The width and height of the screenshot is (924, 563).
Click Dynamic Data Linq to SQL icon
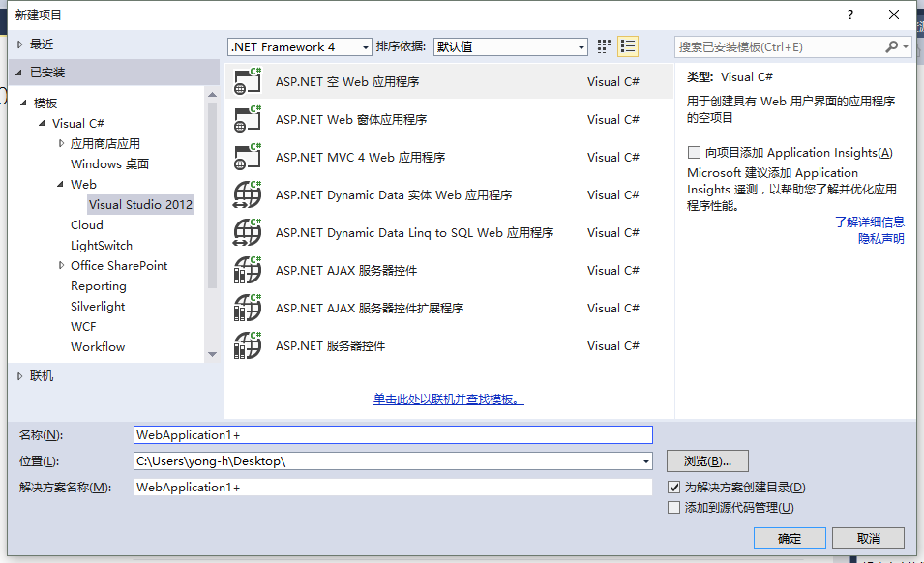point(248,232)
